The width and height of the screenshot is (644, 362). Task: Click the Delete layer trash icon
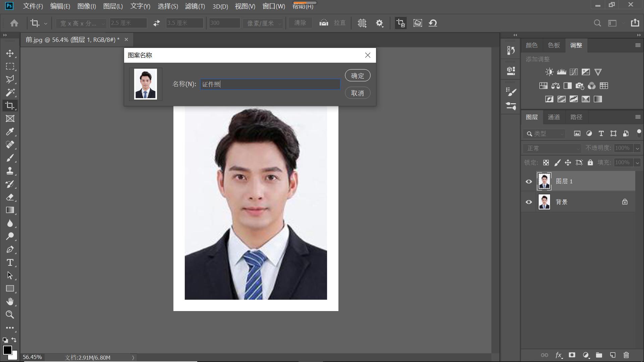(x=626, y=355)
